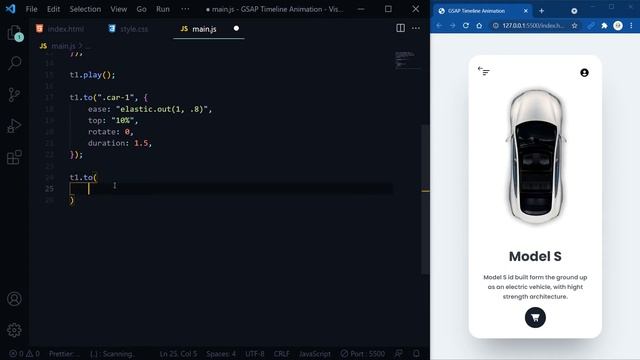The height and width of the screenshot is (360, 640).
Task: Click the editor vertical scrollbar
Action: coord(425,200)
